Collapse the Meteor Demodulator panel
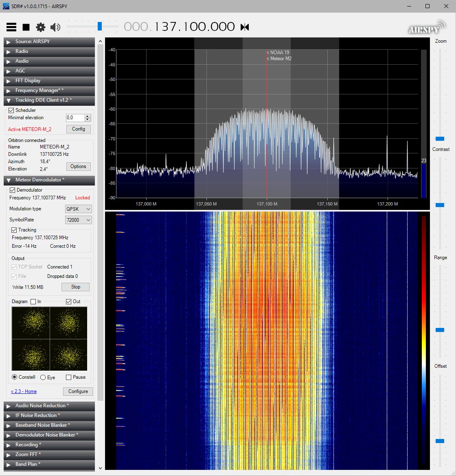 pos(49,180)
